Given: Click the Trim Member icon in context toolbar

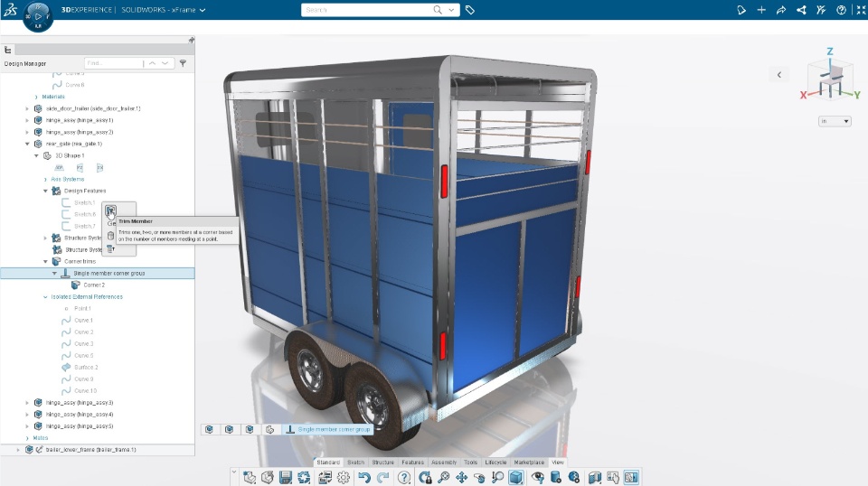Looking at the screenshot, I should point(110,210).
